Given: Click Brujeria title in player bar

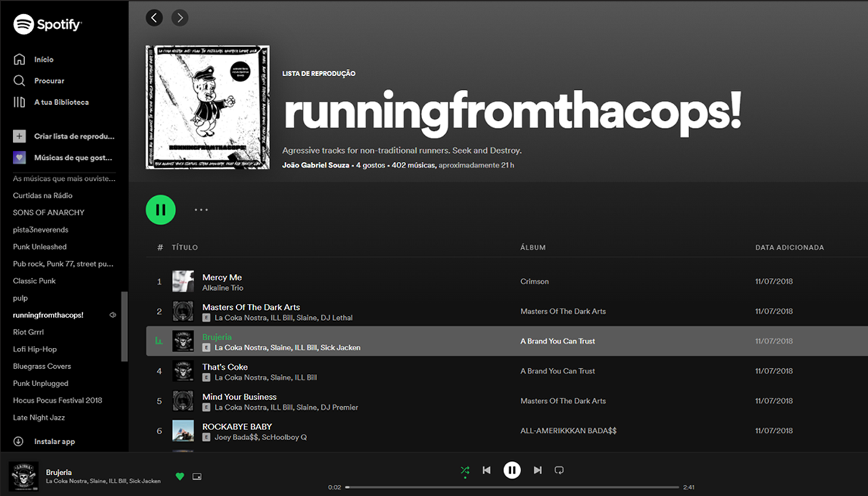Looking at the screenshot, I should click(59, 472).
